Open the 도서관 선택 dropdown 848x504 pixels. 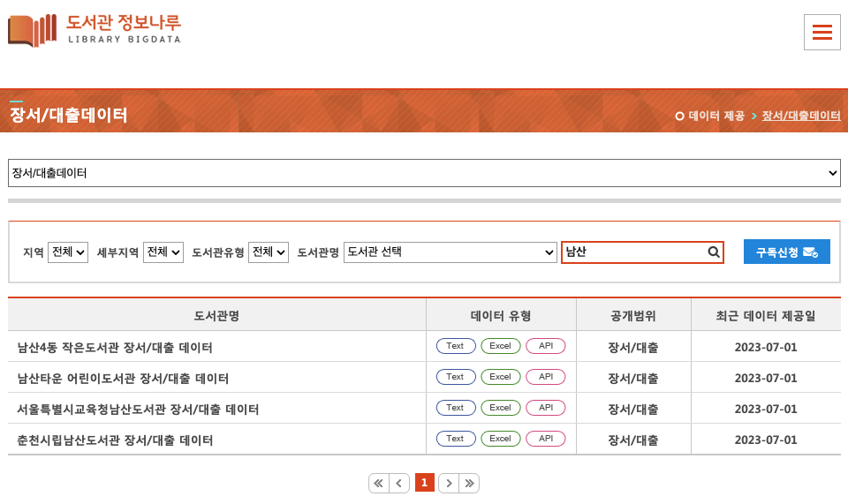450,252
